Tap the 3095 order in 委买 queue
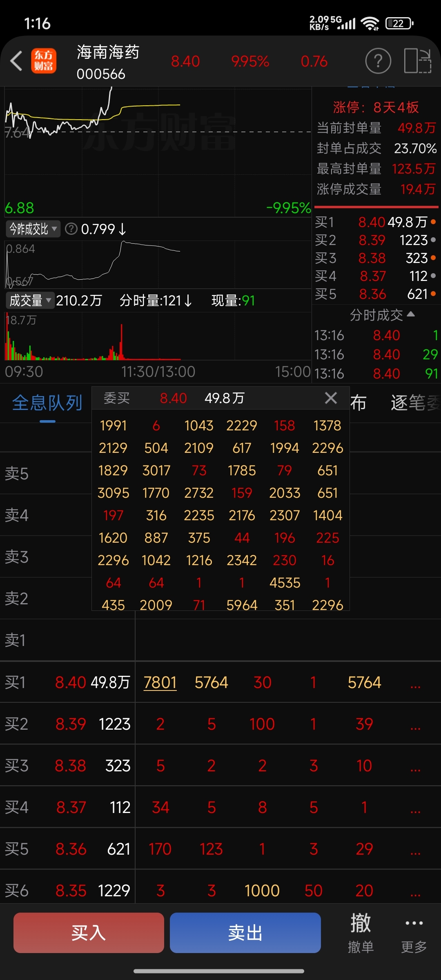 (113, 493)
